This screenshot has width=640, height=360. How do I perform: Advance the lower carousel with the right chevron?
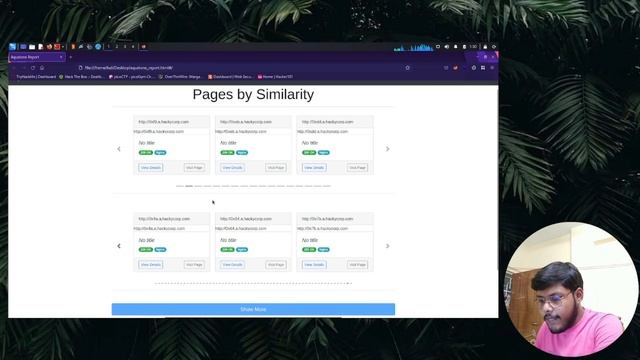pyautogui.click(x=387, y=246)
